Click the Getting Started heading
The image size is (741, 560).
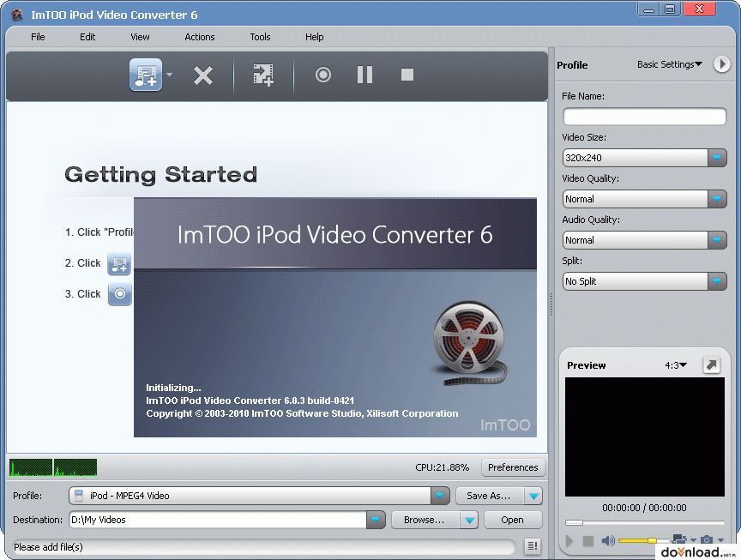161,175
